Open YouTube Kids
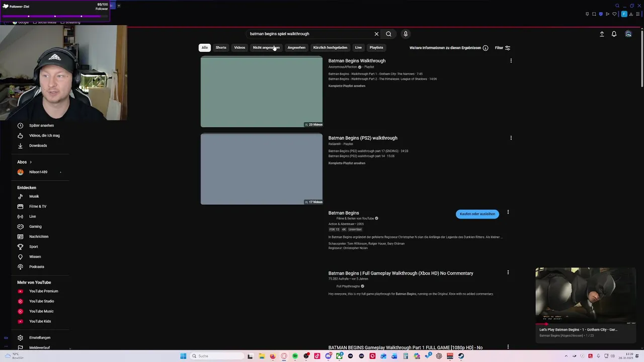This screenshot has width=644, height=362. point(40,321)
